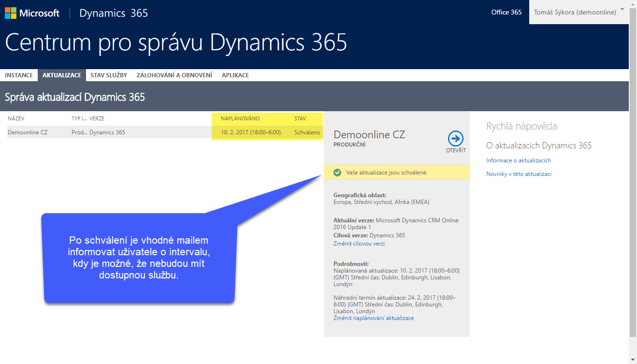Click the Centrum pro správu Dynamics 365 title

coord(176,43)
